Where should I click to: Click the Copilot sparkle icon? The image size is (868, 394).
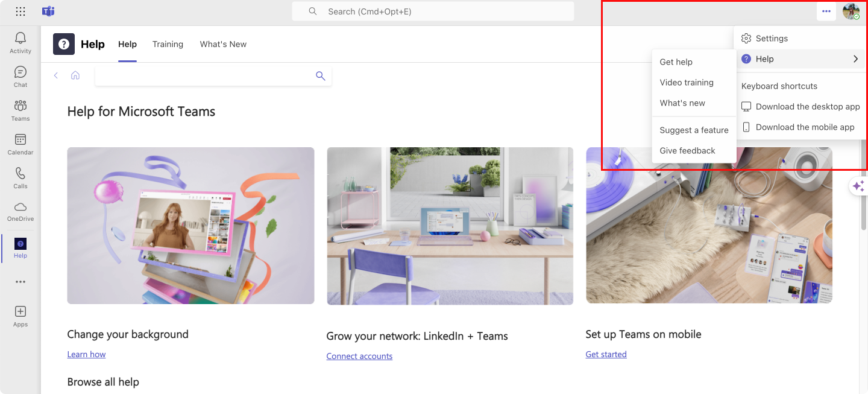click(x=858, y=186)
